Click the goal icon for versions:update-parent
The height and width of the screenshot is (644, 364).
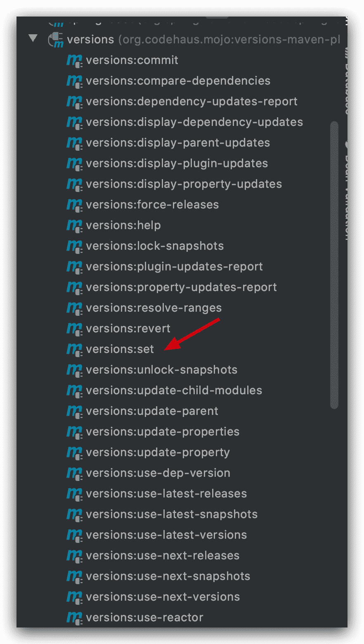(74, 411)
